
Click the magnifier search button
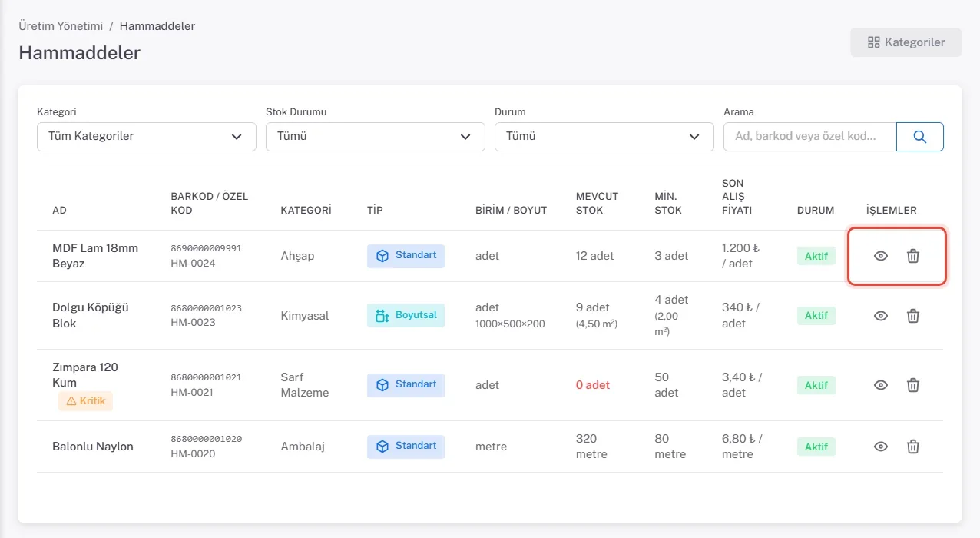click(x=920, y=137)
